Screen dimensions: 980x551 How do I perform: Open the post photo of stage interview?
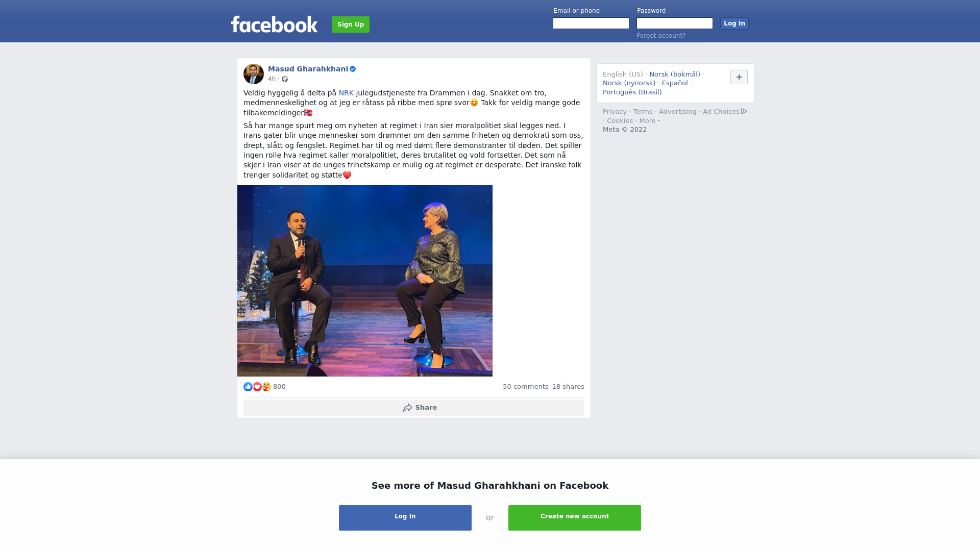pos(365,281)
